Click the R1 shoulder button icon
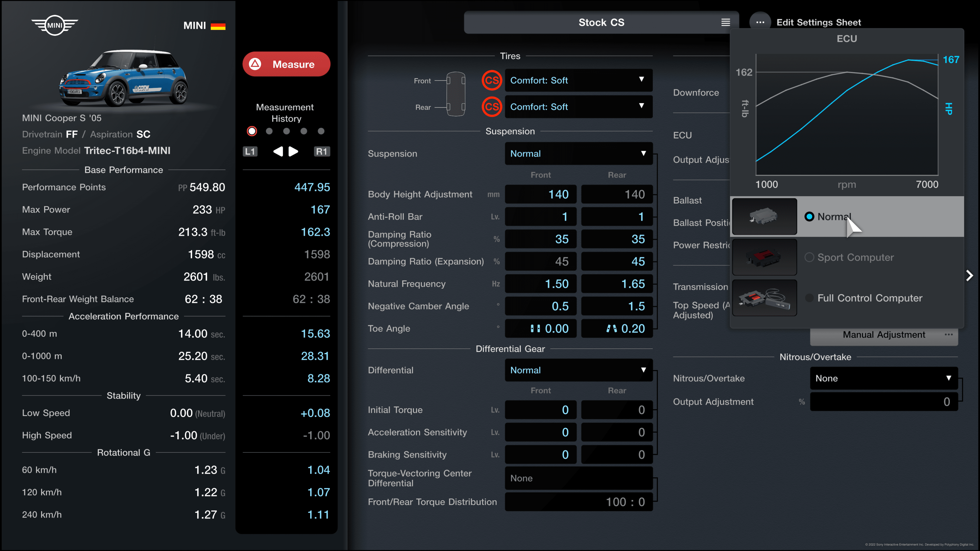This screenshot has height=551, width=980. (322, 151)
